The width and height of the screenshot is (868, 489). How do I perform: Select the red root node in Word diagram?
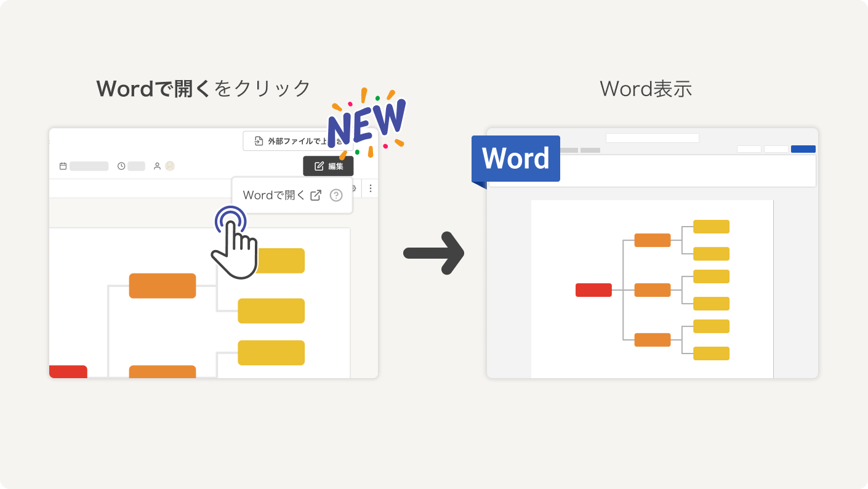pos(593,290)
